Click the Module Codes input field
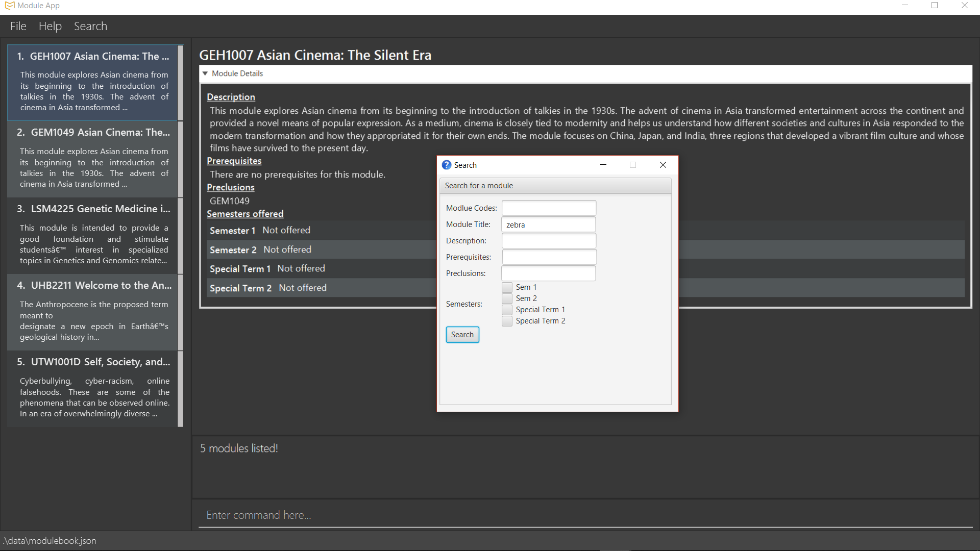The image size is (980, 551). (549, 208)
